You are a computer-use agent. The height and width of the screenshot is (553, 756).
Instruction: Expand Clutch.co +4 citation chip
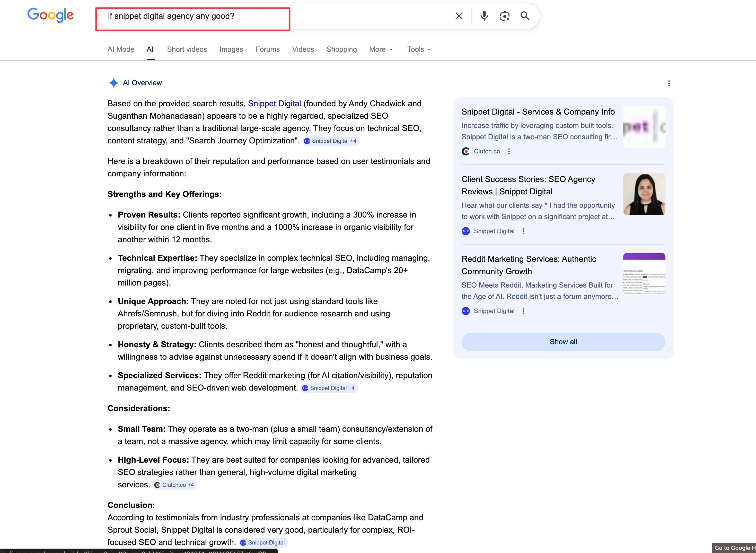coord(175,485)
